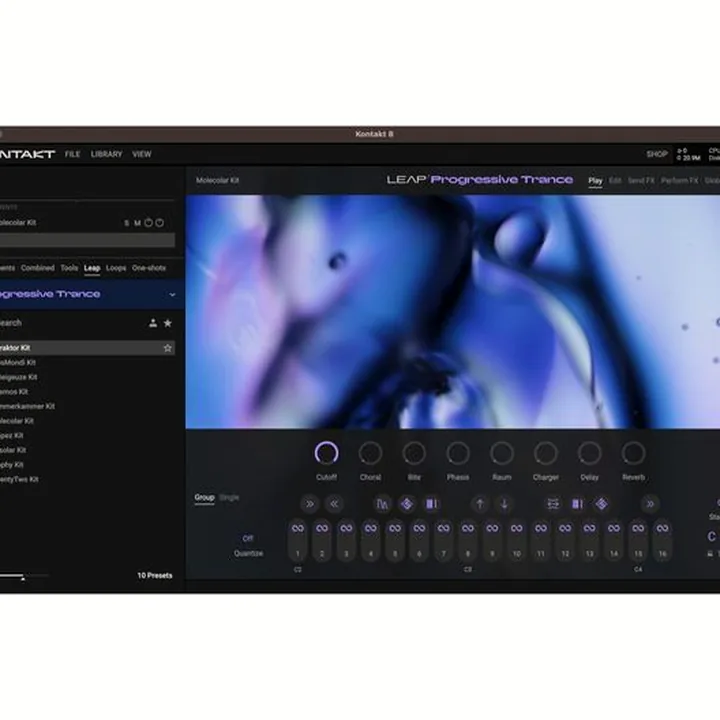Click the diamond icon next to the waveform icon
Viewport: 720px width, 720px height.
[x=406, y=504]
